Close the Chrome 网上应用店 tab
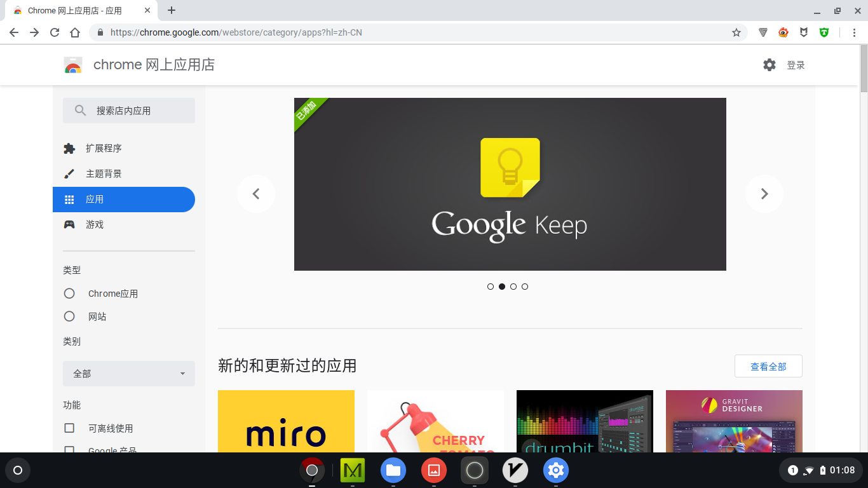Viewport: 868px width, 488px height. [147, 11]
